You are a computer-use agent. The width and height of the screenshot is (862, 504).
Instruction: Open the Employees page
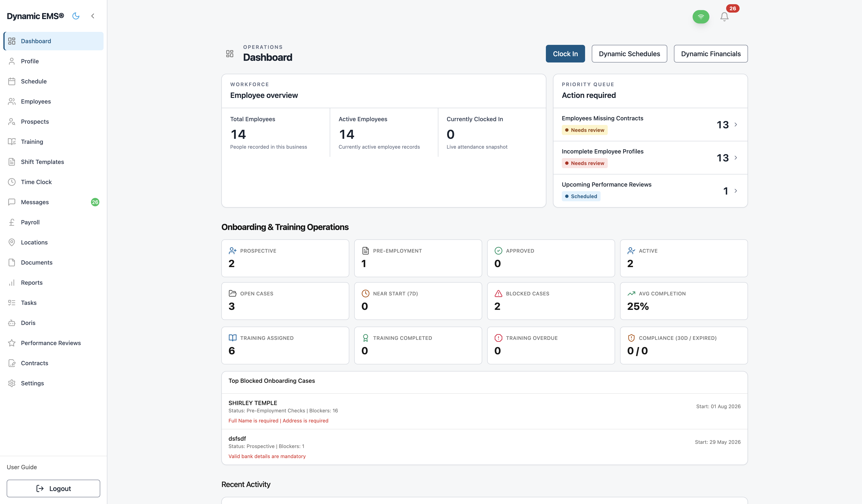coord(54,102)
